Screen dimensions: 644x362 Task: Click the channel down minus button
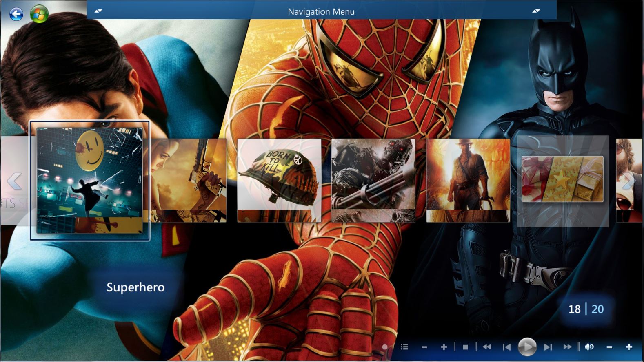click(424, 347)
